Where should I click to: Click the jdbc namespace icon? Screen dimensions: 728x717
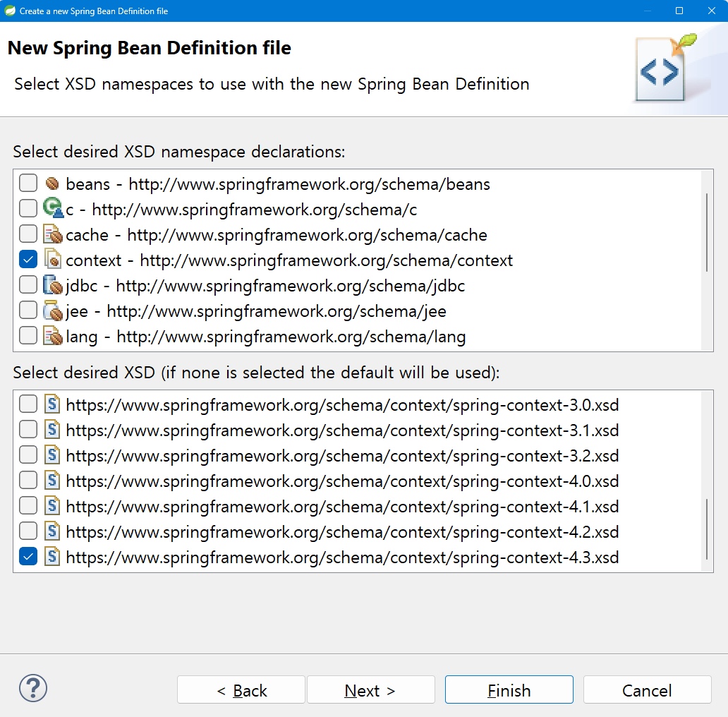coord(52,285)
